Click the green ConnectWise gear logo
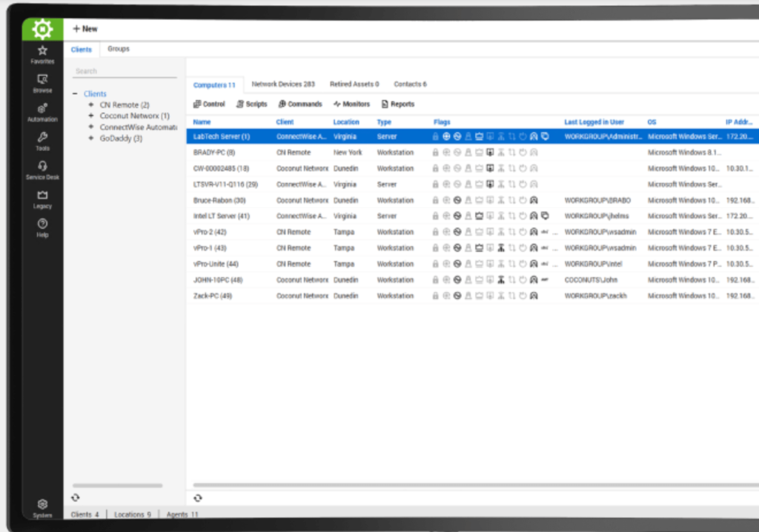759x532 pixels. (42, 30)
